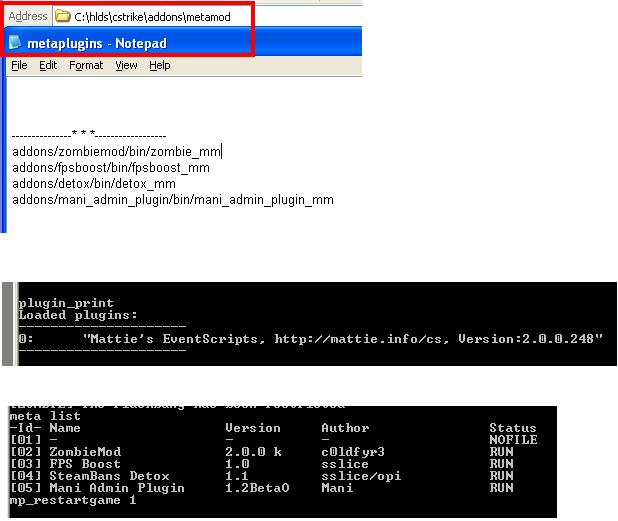Image resolution: width=618 pixels, height=521 pixels.
Task: Click the Mani version '1.2BetaO'
Action: tap(257, 488)
